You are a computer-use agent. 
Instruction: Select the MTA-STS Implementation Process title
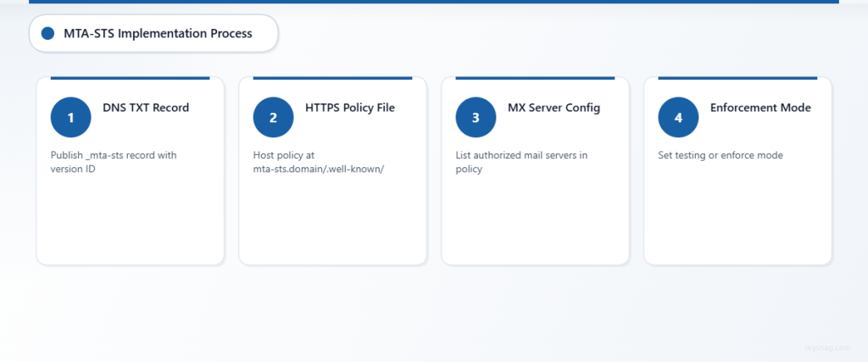point(158,33)
